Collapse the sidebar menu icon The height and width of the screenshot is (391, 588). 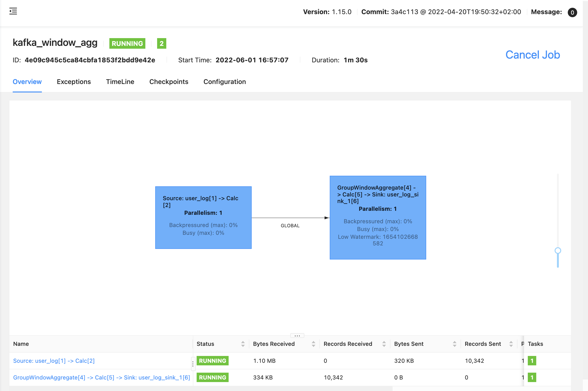pyautogui.click(x=13, y=11)
